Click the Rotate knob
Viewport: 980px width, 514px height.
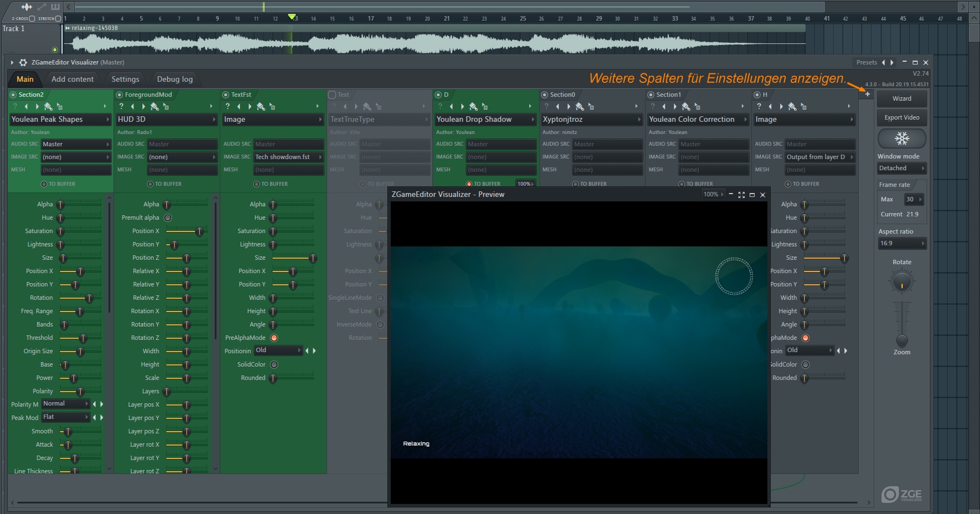coord(902,282)
